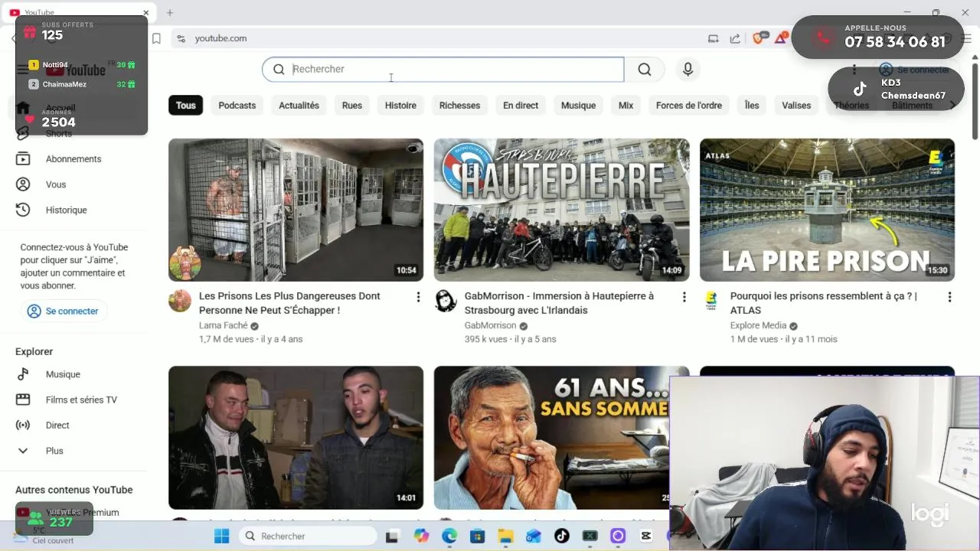Open Windows Start menu
980x551 pixels.
221,536
